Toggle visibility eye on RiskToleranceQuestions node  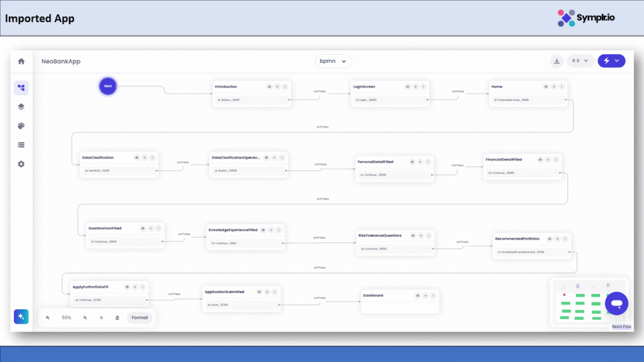pyautogui.click(x=413, y=236)
